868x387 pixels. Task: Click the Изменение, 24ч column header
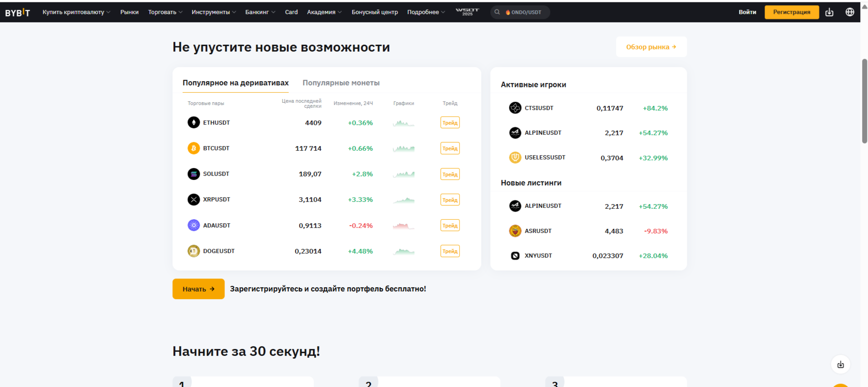tap(353, 103)
